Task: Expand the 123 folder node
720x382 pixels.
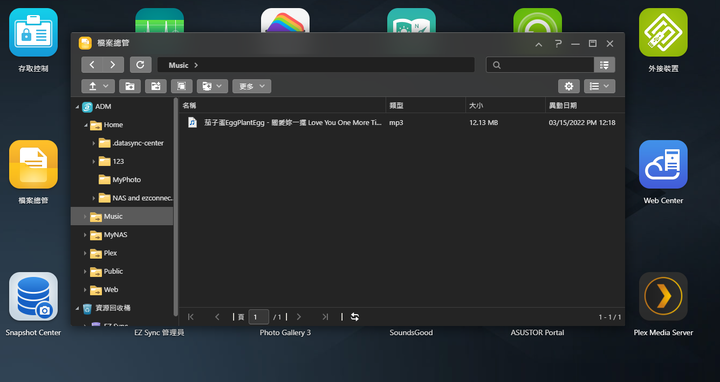Action: pyautogui.click(x=94, y=162)
